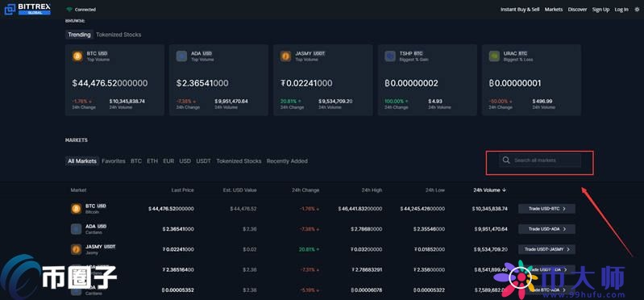Image resolution: width=644 pixels, height=300 pixels.
Task: Click the JASMY icon in trending card
Action: pyautogui.click(x=286, y=56)
